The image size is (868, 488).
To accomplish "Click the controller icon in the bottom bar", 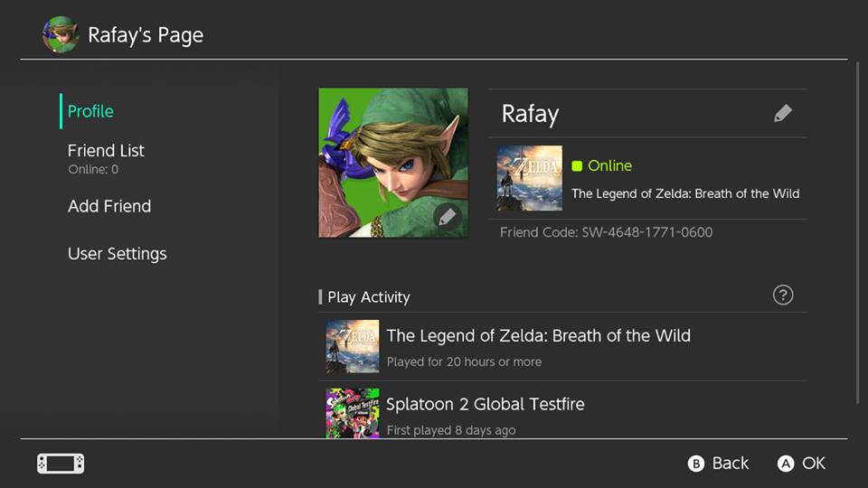I will [x=61, y=464].
